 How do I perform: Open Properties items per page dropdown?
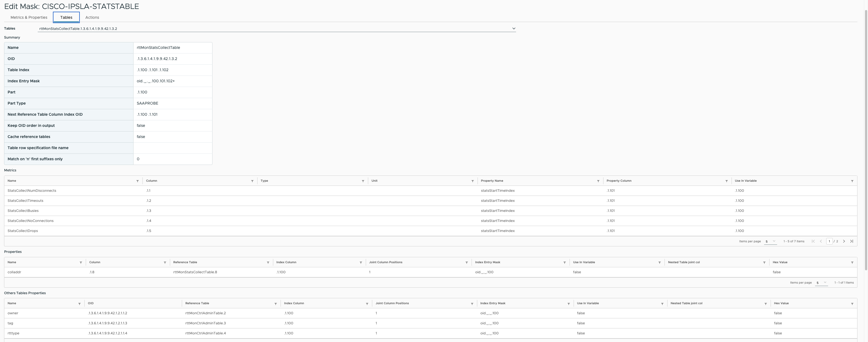coord(822,283)
